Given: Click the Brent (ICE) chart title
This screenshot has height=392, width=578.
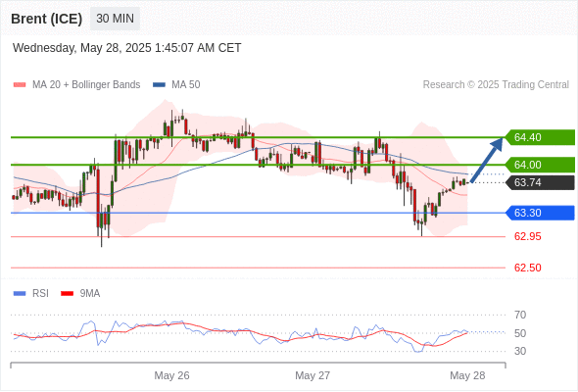Looking at the screenshot, I should pos(46,19).
